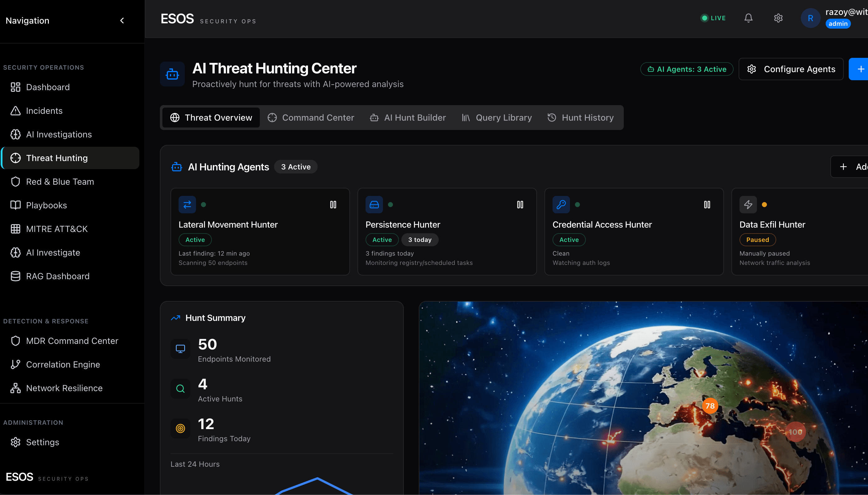Click the 12 Findings Today value
Viewport: 868px width, 495px height.
click(x=206, y=424)
